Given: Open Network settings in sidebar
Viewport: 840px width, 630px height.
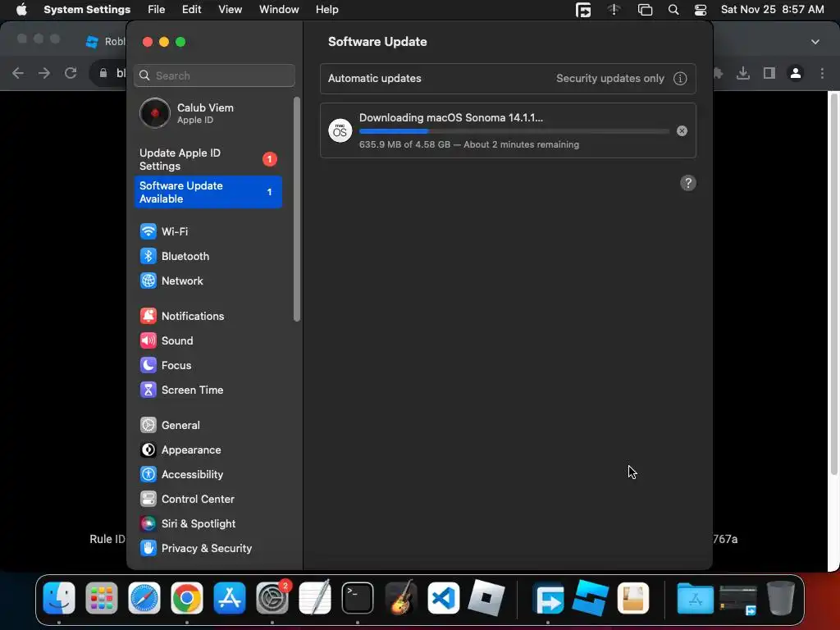Looking at the screenshot, I should click(208, 281).
